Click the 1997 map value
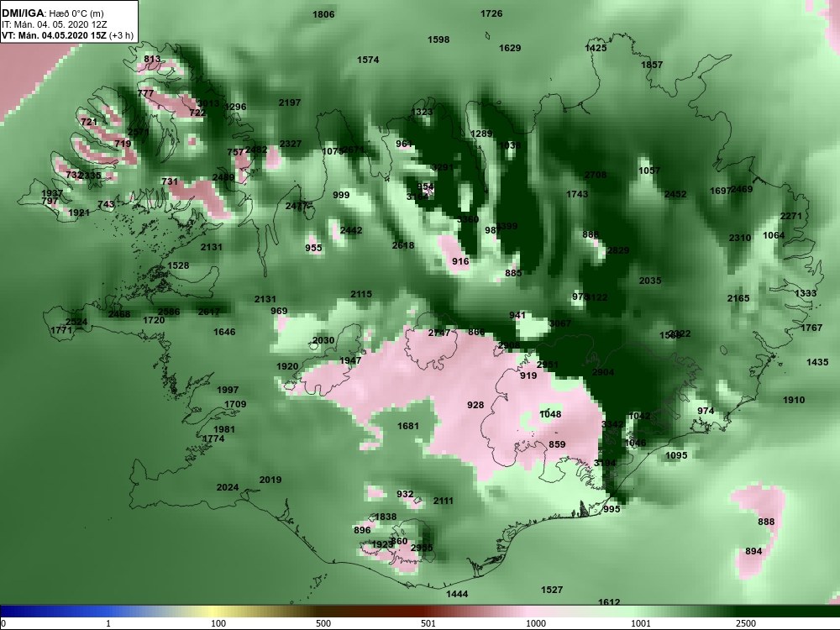Viewport: 840px width, 630px height. click(228, 390)
